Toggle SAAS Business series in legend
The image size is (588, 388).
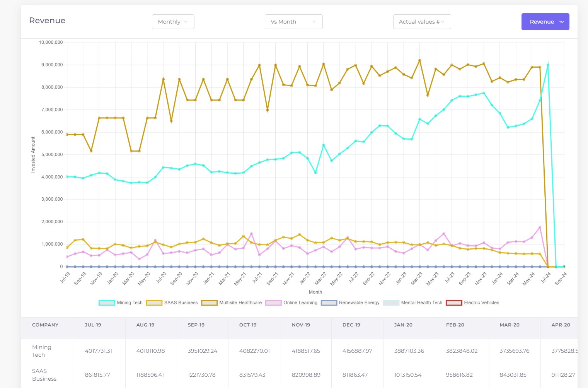pos(172,303)
